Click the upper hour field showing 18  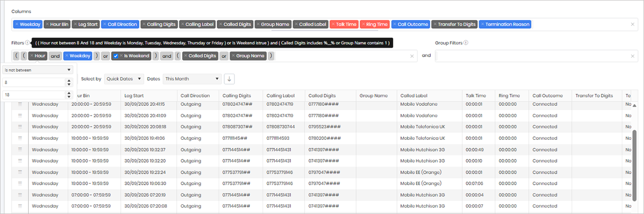coord(33,95)
